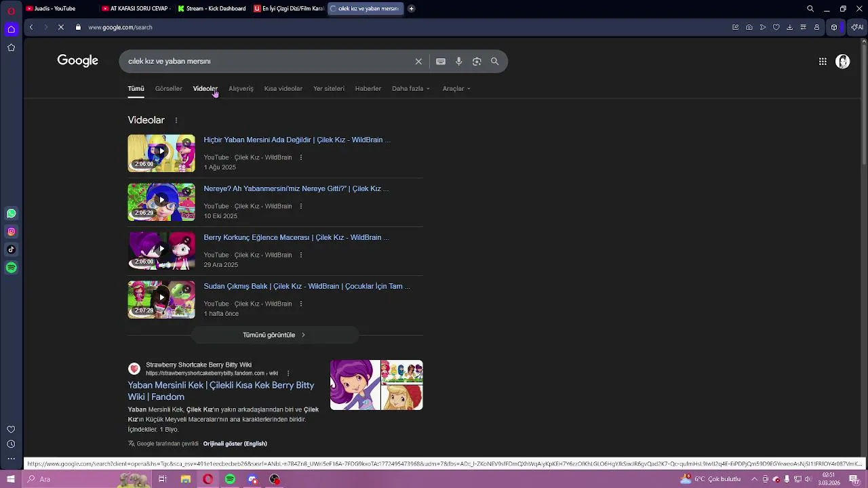Open TikTok from the Opera sidebar
The height and width of the screenshot is (488, 868).
[12, 249]
